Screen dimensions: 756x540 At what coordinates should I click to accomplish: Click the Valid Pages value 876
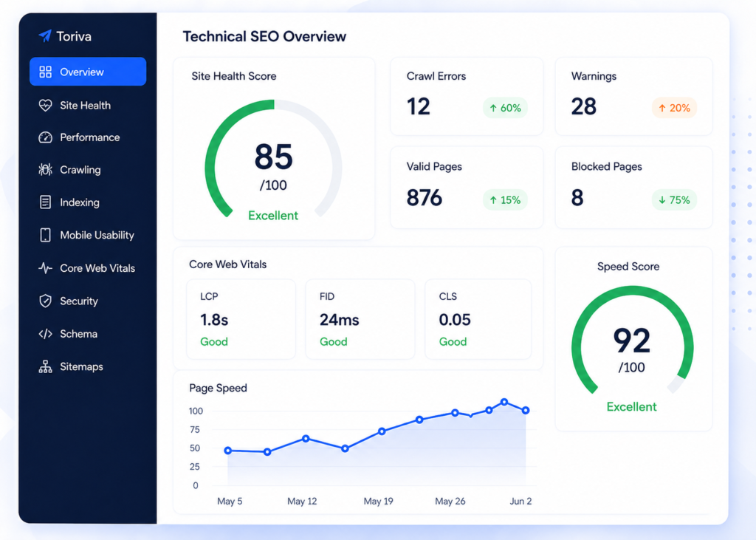[x=425, y=198]
